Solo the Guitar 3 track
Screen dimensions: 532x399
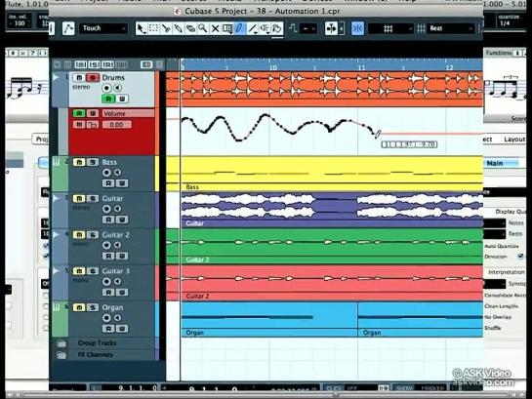click(x=92, y=271)
